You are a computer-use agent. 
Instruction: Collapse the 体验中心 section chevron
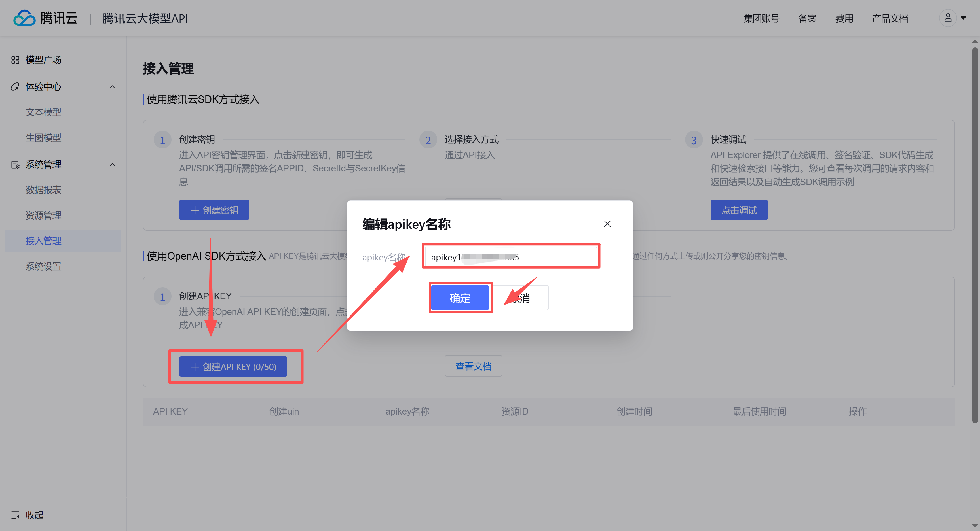(x=112, y=87)
